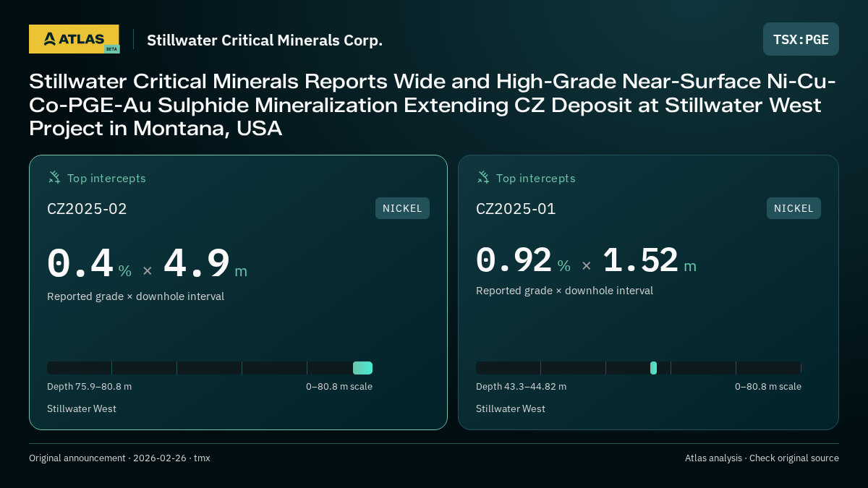This screenshot has width=868, height=488.
Task: Click the 0.4 grade value
Action: [80, 264]
